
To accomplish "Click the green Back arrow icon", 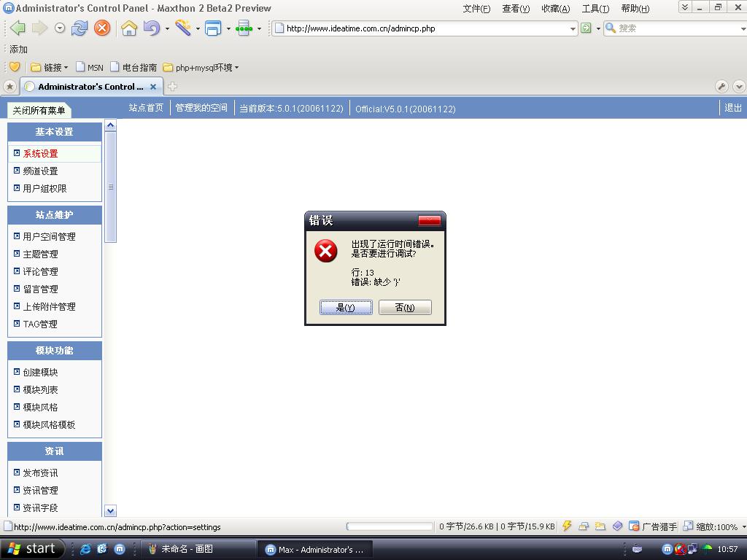I will pos(18,28).
